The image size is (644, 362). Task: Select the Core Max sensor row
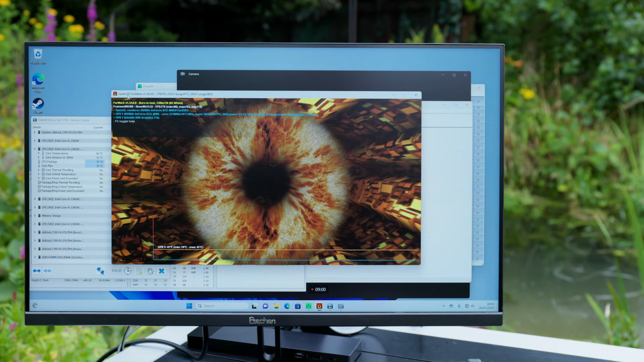coord(71,166)
